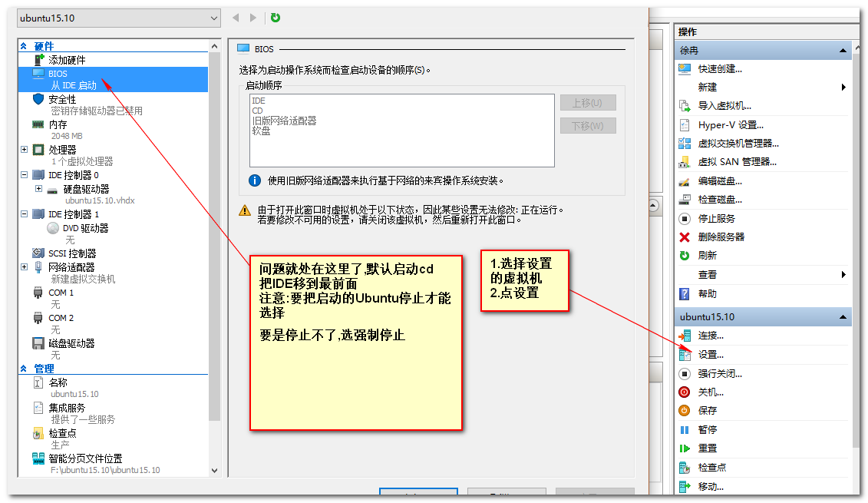Collapse the 徐冉 actions section
This screenshot has height=503, width=868.
[x=843, y=51]
